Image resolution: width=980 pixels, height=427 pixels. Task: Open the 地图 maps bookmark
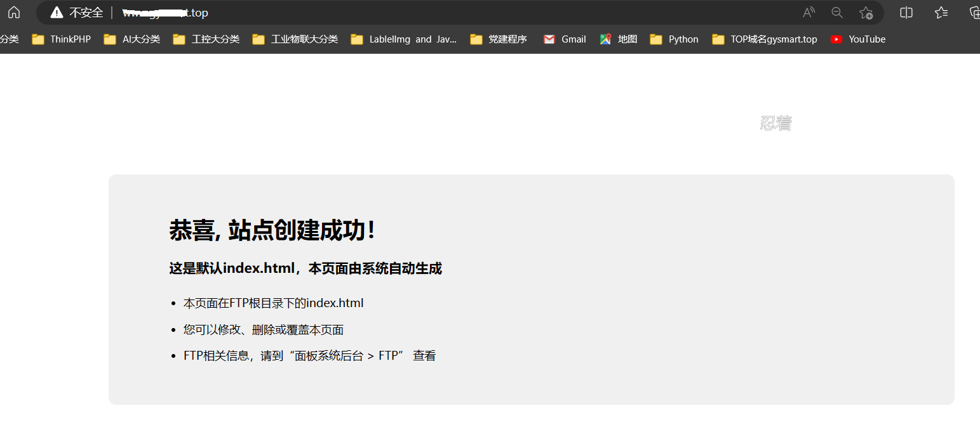coord(619,39)
